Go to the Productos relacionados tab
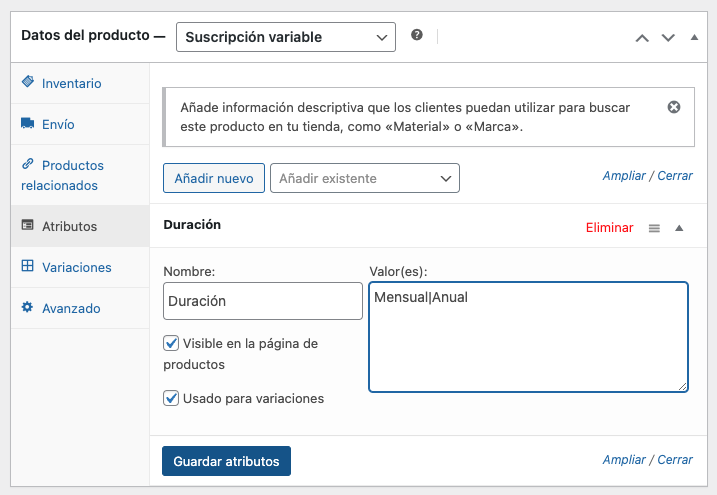The image size is (717, 495). tap(80, 175)
